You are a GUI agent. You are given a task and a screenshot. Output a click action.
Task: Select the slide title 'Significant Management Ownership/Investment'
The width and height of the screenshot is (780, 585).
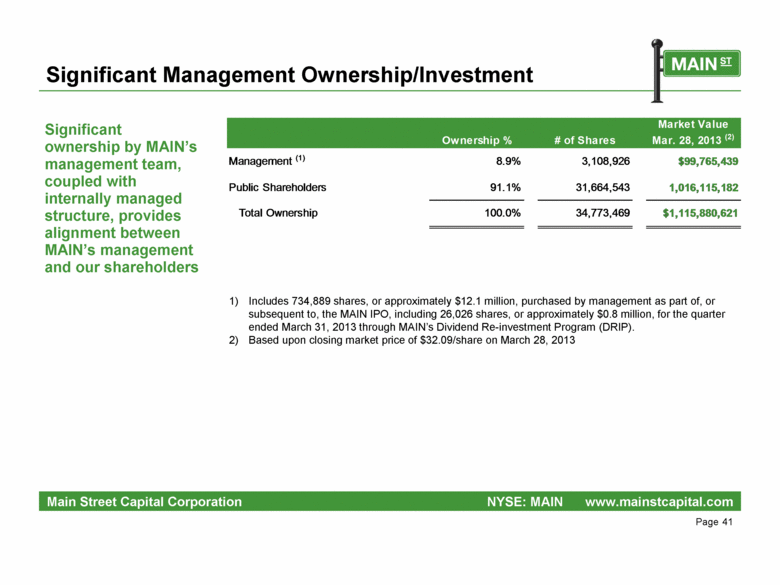290,75
